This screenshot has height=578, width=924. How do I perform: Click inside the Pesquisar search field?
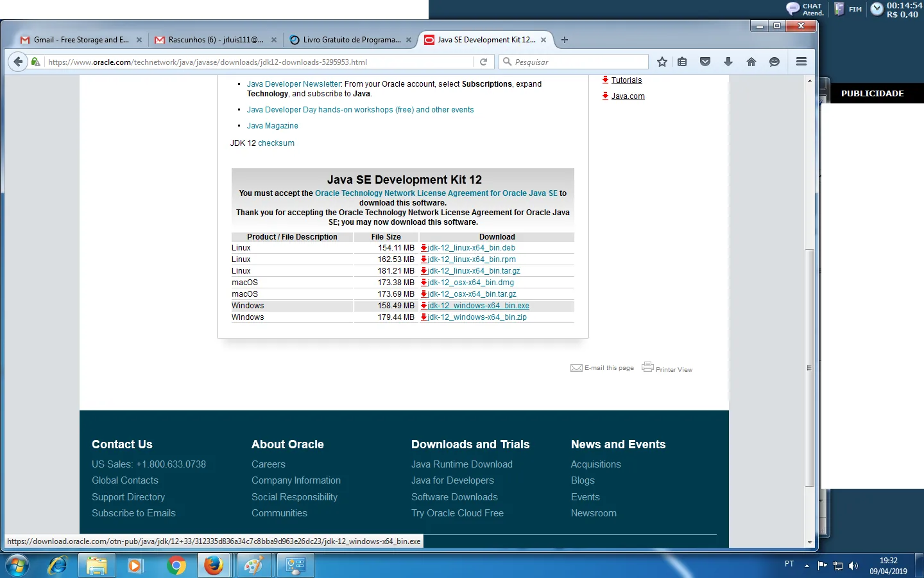pos(573,62)
